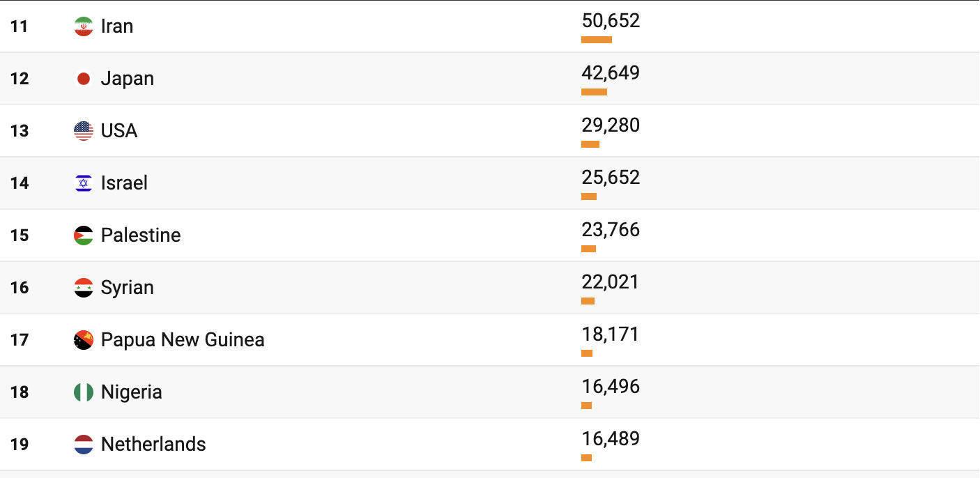Click the Nigeria flag icon

click(x=84, y=392)
